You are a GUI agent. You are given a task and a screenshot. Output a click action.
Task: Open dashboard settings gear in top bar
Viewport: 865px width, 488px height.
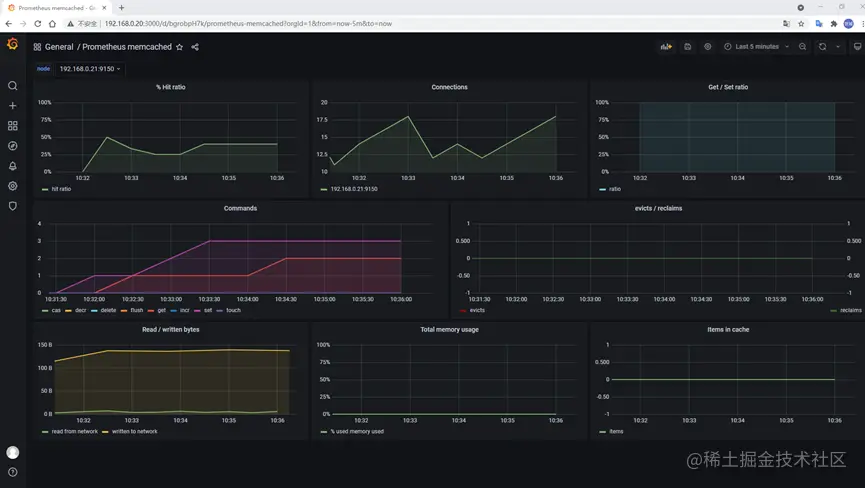coord(708,47)
